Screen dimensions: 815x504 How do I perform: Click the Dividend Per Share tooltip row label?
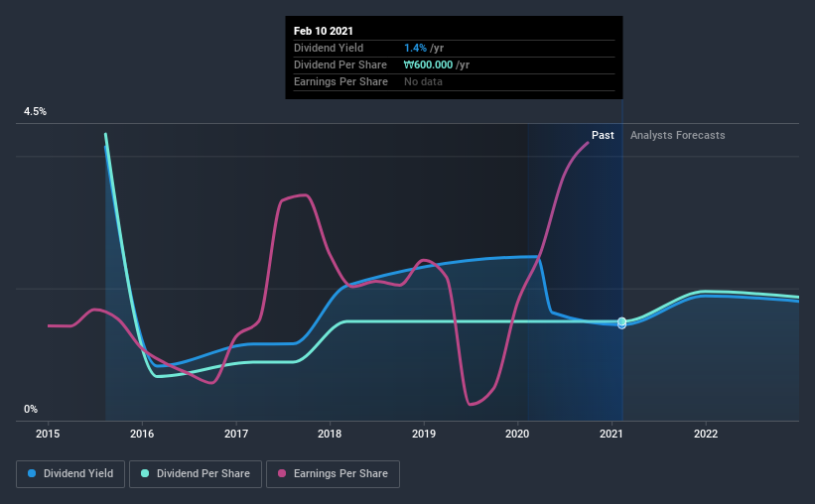(340, 64)
